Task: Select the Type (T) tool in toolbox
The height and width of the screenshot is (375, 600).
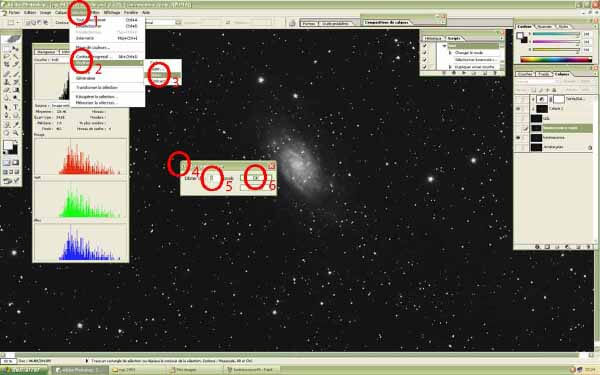Action: tap(16, 107)
